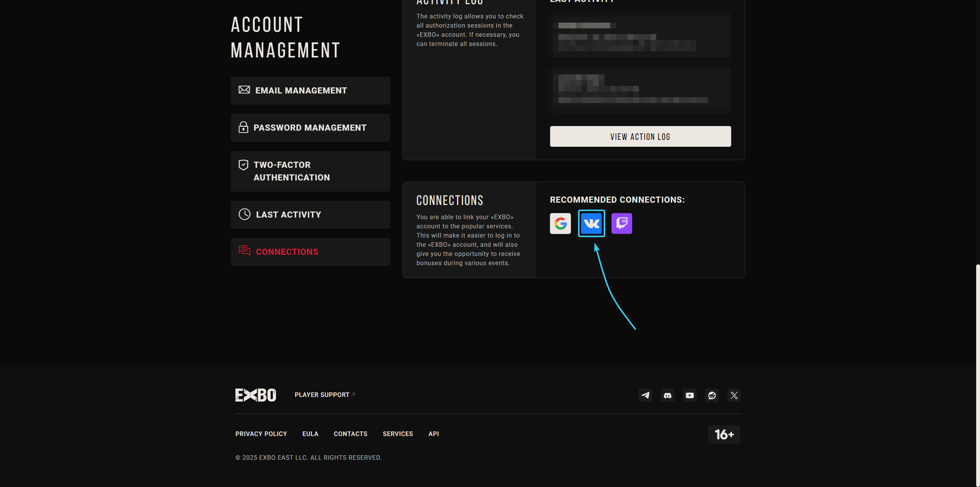Open Email Management section
The height and width of the screenshot is (487, 980).
tap(310, 90)
